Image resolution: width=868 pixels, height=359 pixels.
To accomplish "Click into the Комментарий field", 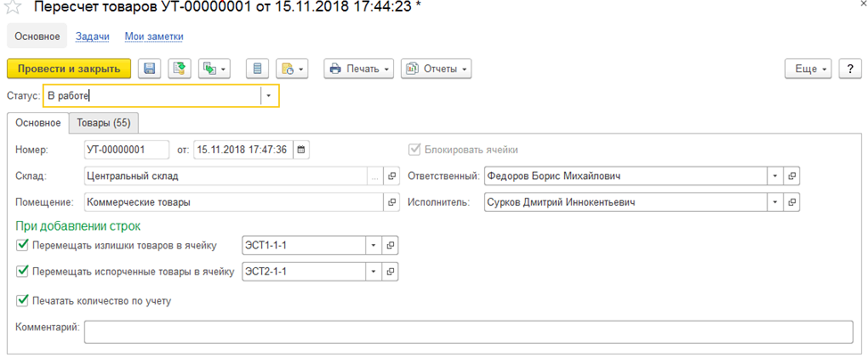I will [x=469, y=332].
